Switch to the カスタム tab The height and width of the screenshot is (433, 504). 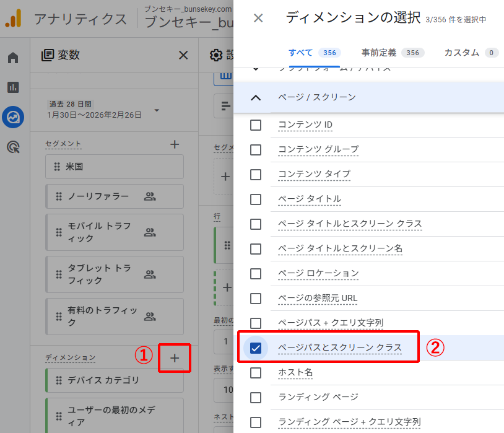[x=461, y=53]
